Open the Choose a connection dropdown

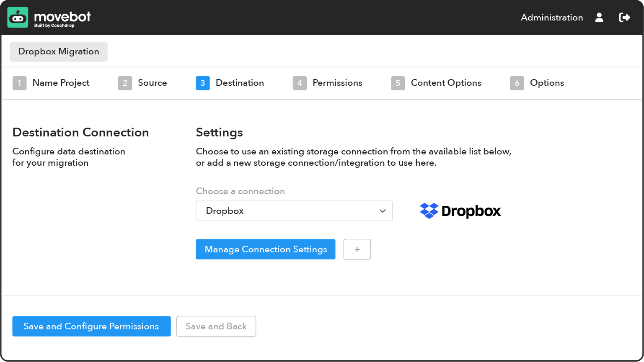[294, 211]
